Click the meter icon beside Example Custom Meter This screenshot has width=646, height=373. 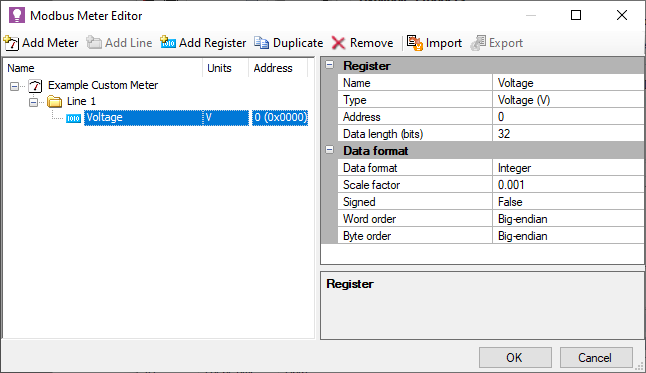click(35, 86)
